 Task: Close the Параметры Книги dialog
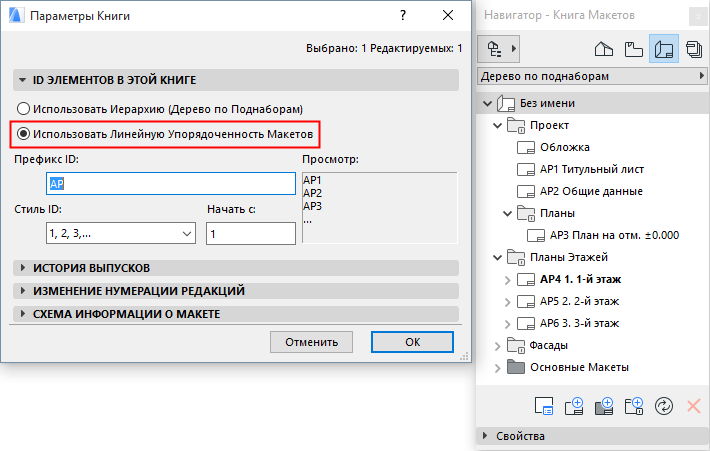coord(448,15)
